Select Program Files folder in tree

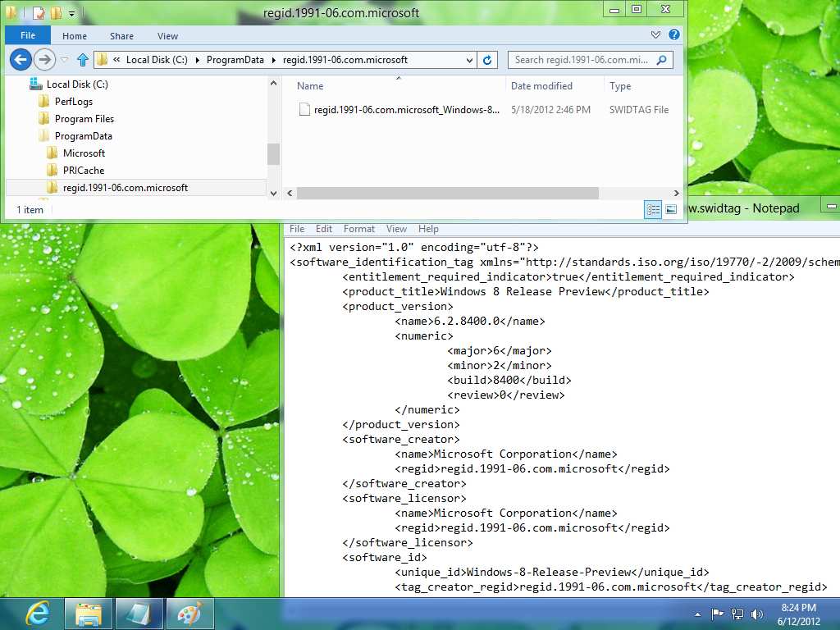84,118
